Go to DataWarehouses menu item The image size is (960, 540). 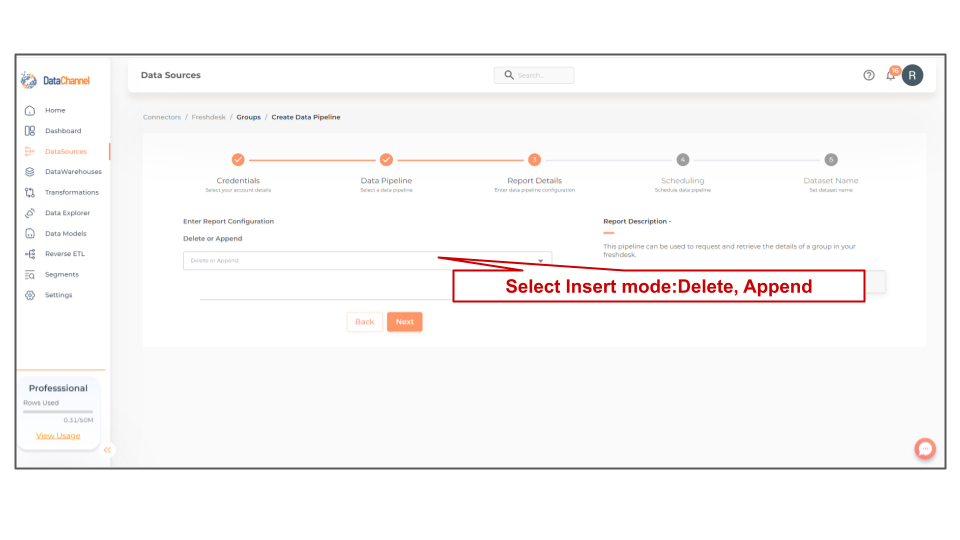point(73,171)
